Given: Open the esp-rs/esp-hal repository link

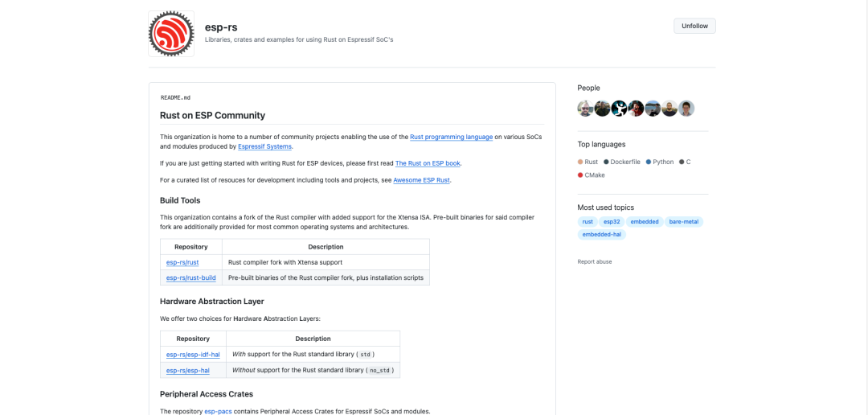Looking at the screenshot, I should 187,370.
